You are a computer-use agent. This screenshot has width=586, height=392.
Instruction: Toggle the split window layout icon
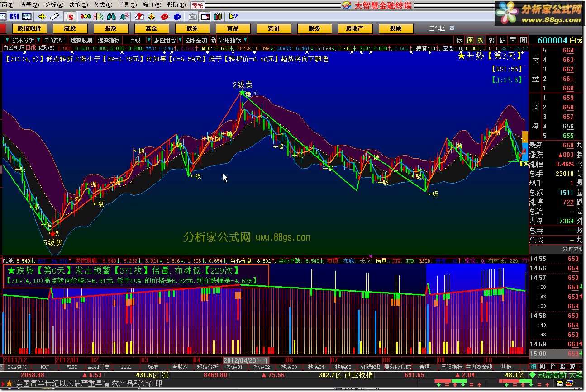click(x=205, y=17)
